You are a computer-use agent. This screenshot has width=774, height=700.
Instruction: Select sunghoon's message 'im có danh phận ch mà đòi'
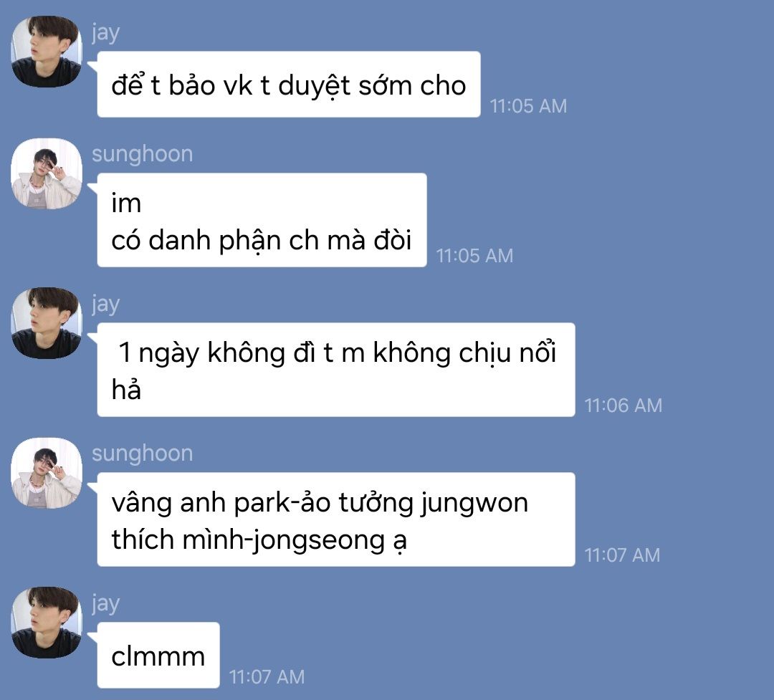262,220
